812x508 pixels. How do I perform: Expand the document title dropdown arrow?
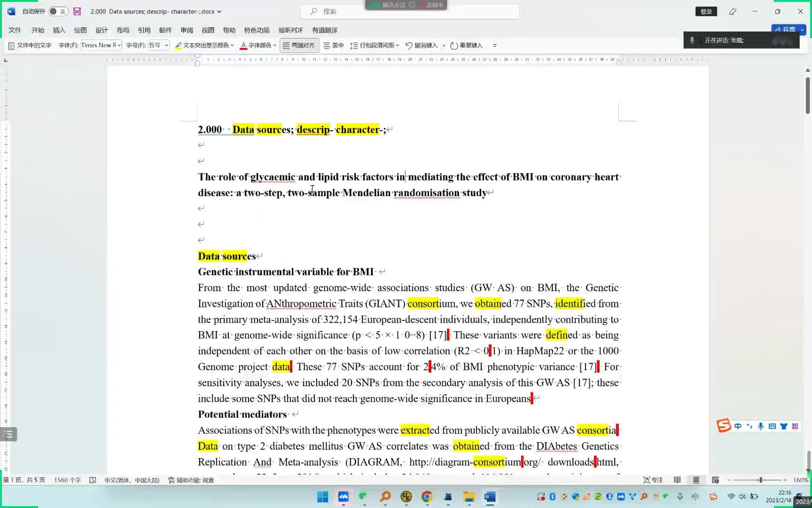[x=219, y=12]
